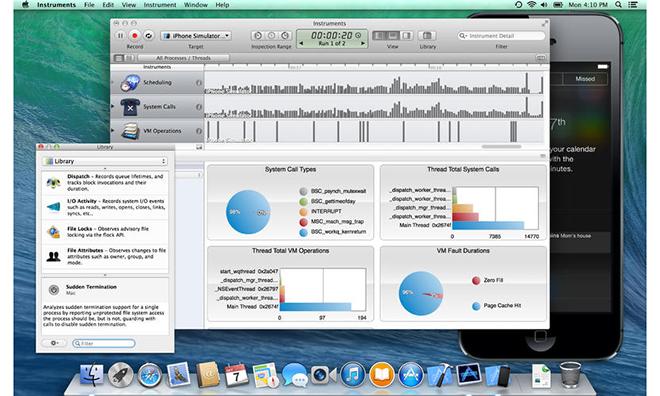Select the System Calls telephone icon
This screenshot has height=396, width=660.
pos(130,107)
